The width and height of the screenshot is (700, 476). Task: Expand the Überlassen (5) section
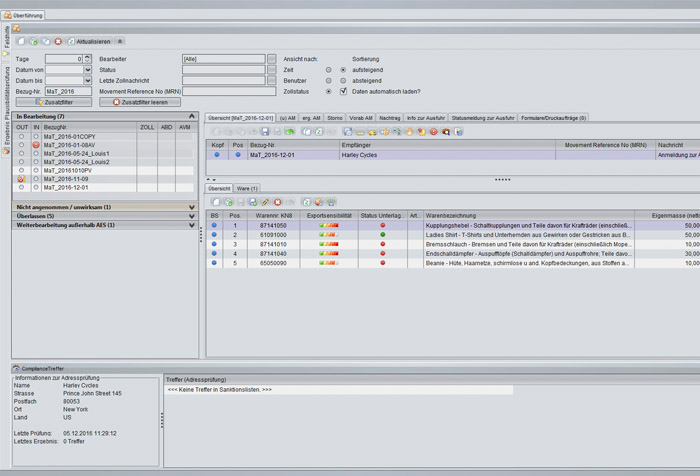pyautogui.click(x=192, y=216)
